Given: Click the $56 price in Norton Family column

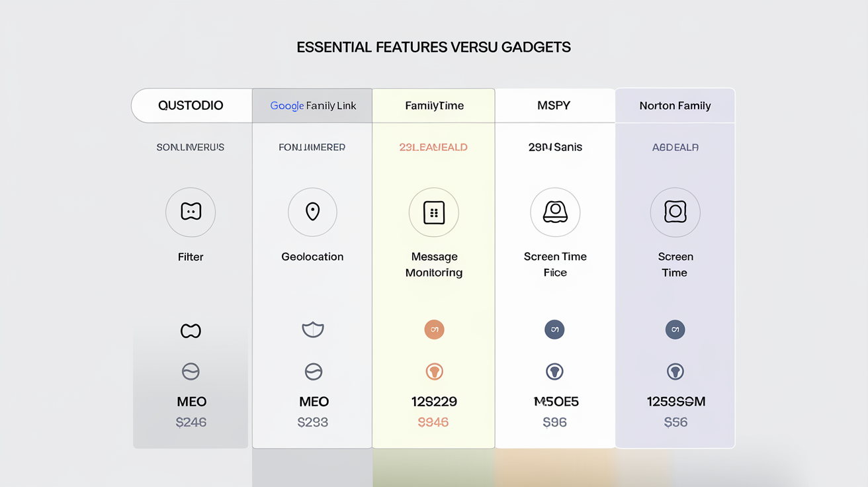Looking at the screenshot, I should (675, 422).
